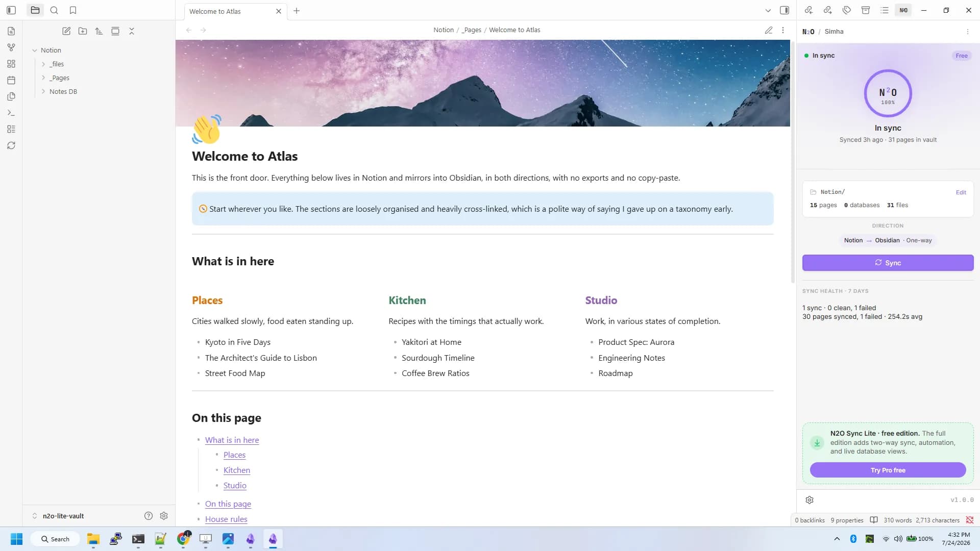Image resolution: width=980 pixels, height=551 pixels.
Task: Click the circular-arrows sync ribbon icon
Action: [11, 145]
